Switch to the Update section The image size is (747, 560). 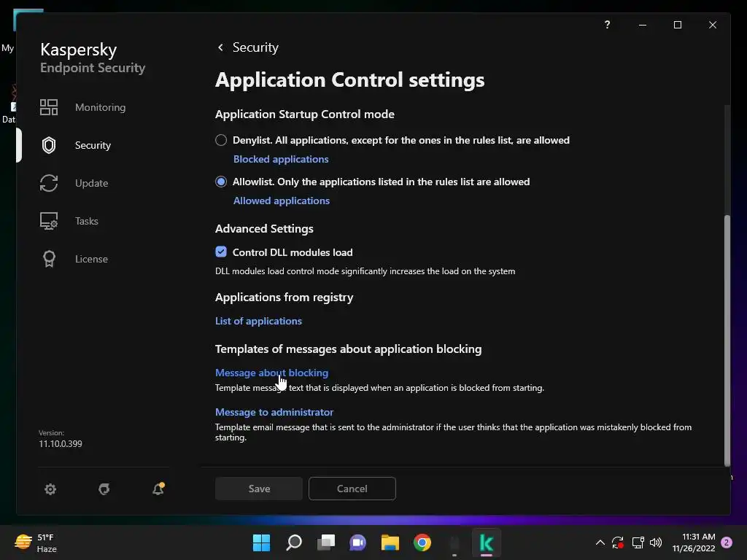click(x=91, y=183)
